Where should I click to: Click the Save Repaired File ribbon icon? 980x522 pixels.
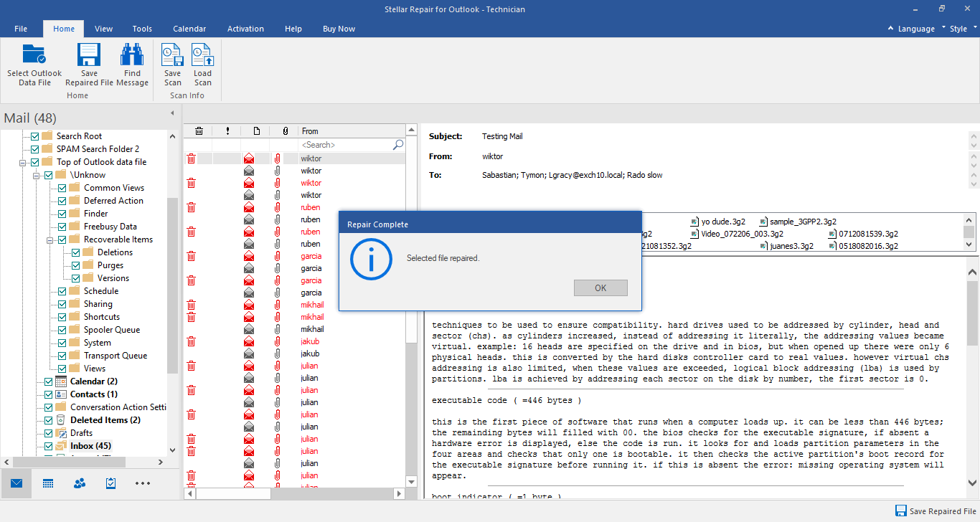coord(88,63)
